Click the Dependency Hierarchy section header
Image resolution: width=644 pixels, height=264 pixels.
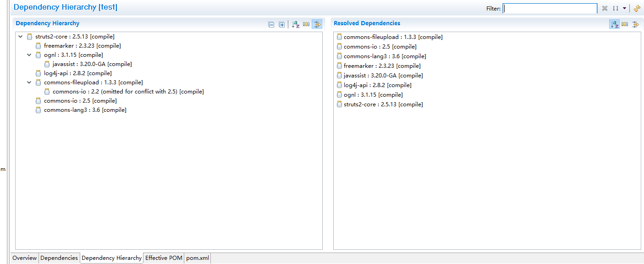(x=48, y=23)
